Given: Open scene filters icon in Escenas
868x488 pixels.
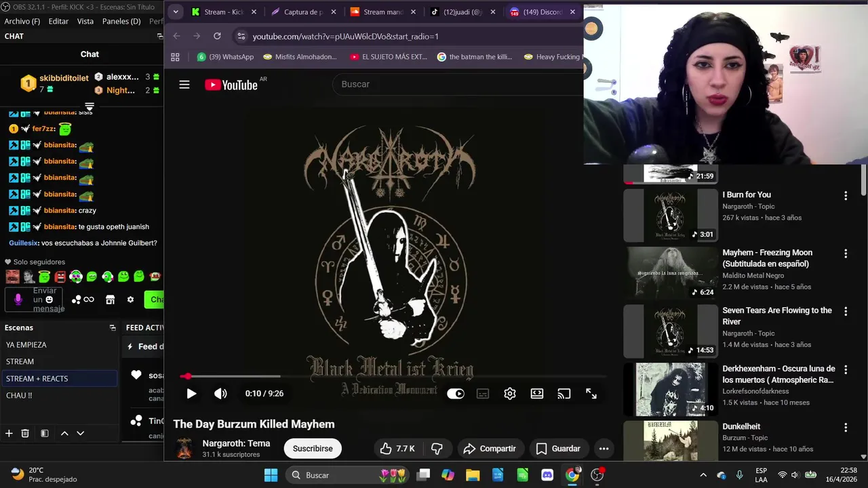Looking at the screenshot, I should (44, 433).
